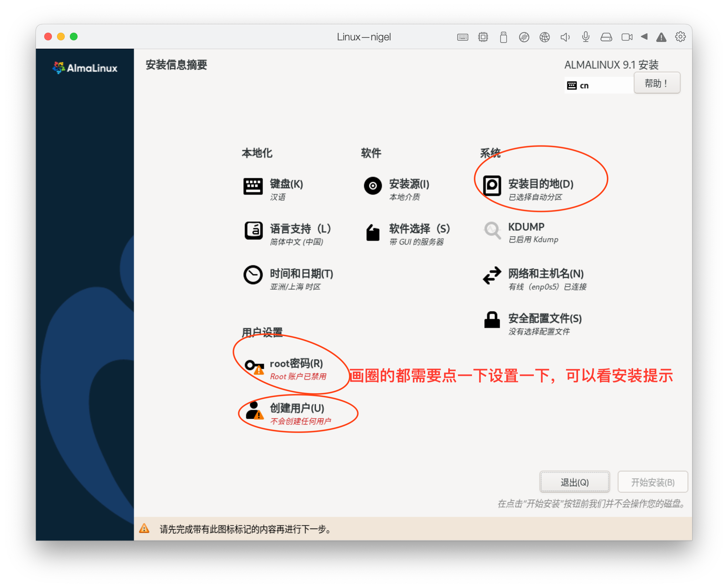The image size is (728, 588).
Task: Click the 安全配置文件 lock icon
Action: pos(492,319)
